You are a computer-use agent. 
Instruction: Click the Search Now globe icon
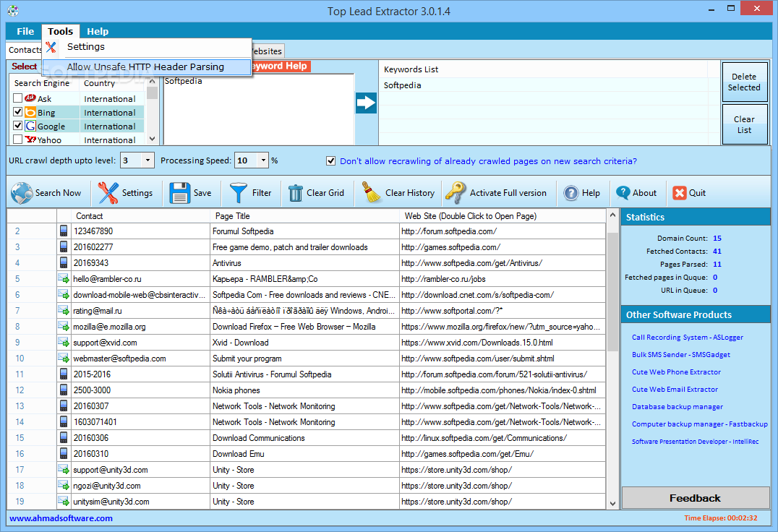pyautogui.click(x=22, y=193)
